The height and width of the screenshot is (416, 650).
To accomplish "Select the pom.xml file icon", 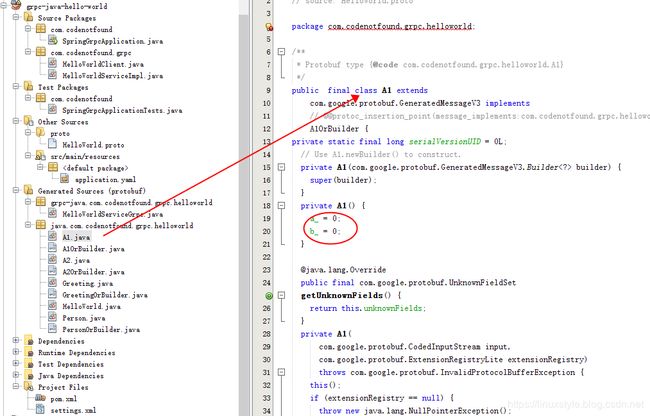I will 41,398.
